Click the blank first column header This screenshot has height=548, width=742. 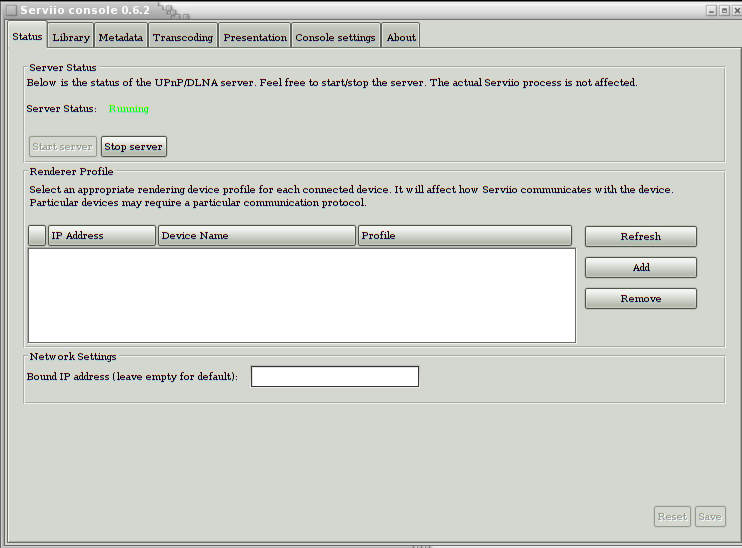coord(37,236)
